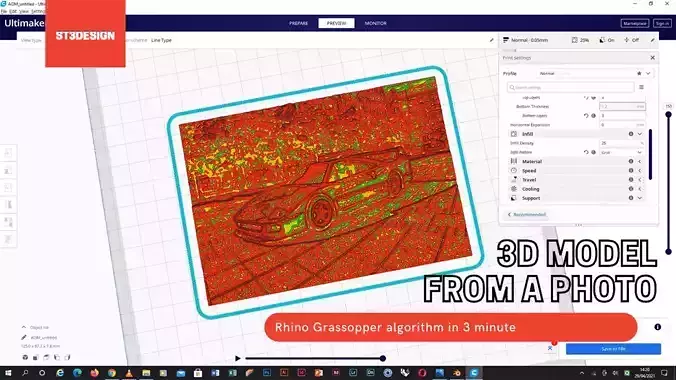
Task: Expand the Material settings section
Action: [x=640, y=161]
